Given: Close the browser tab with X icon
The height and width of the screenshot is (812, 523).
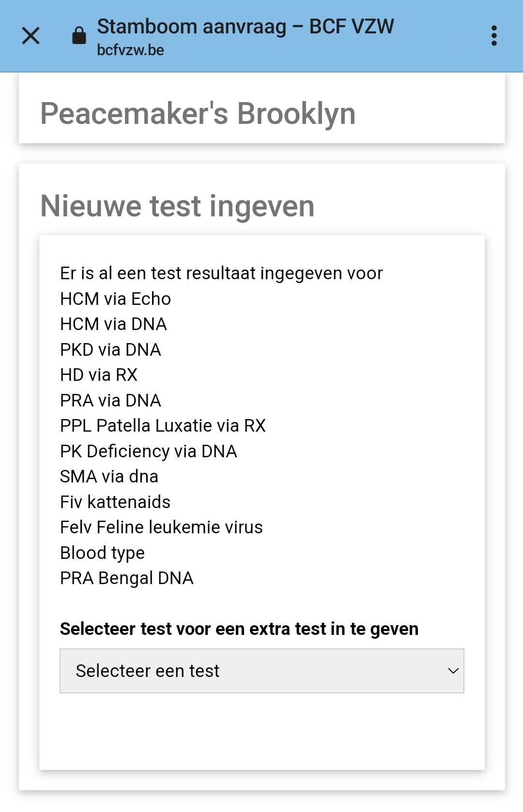Looking at the screenshot, I should (31, 36).
